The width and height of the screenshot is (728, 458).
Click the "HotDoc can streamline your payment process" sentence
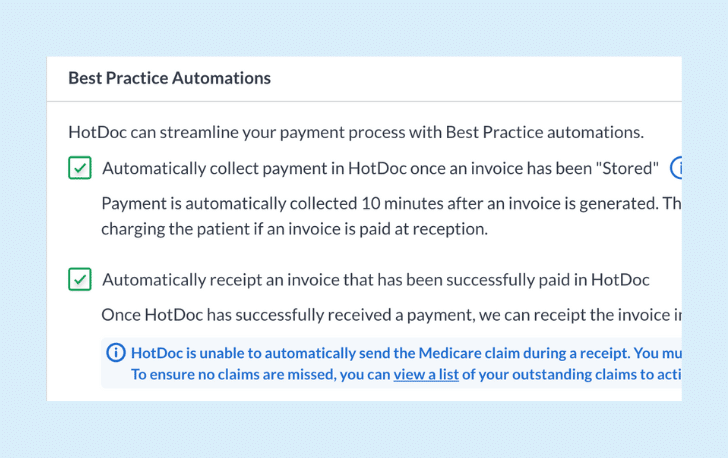point(356,132)
